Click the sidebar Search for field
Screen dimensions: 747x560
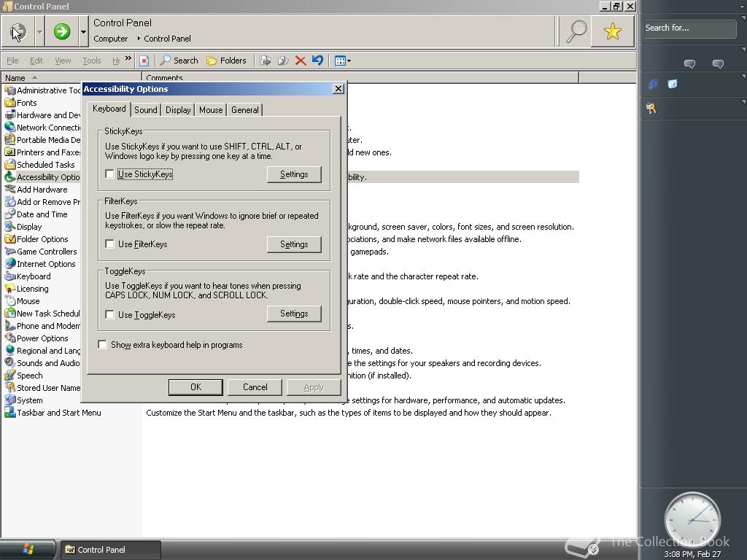coord(689,28)
